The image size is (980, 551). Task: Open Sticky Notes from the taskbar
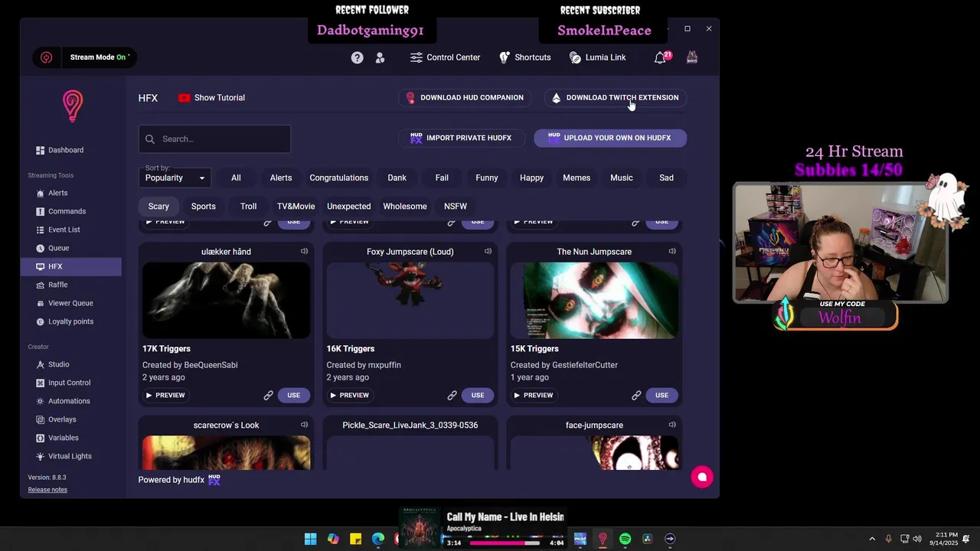(355, 539)
